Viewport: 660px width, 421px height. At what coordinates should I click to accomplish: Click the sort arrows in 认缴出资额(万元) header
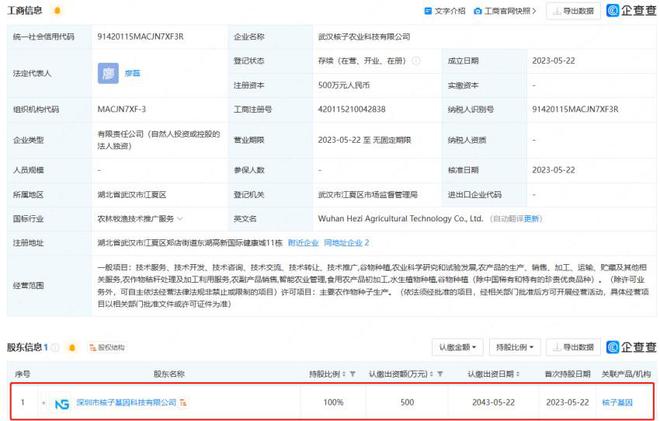(x=432, y=374)
